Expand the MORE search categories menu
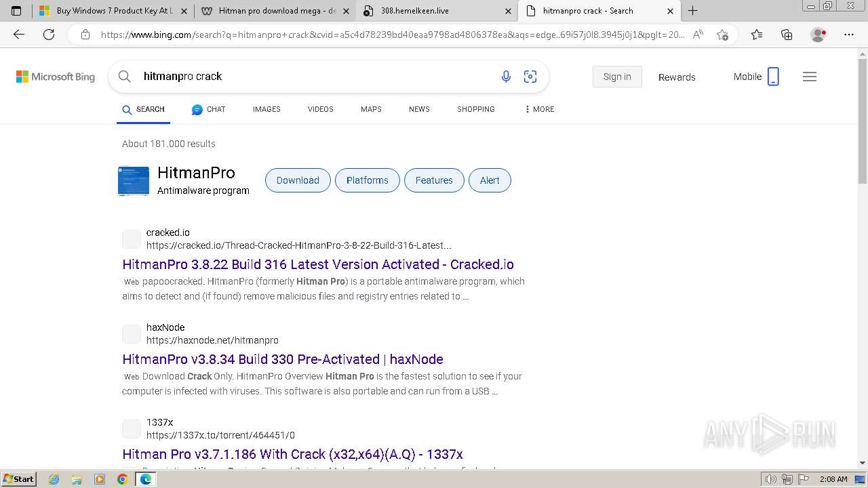The width and height of the screenshot is (868, 488). [539, 109]
